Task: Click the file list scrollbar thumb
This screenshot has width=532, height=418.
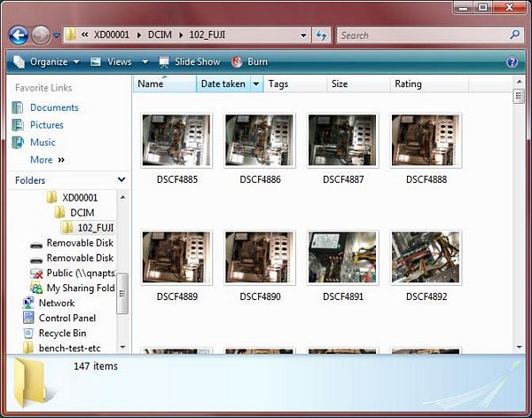Action: [519, 97]
